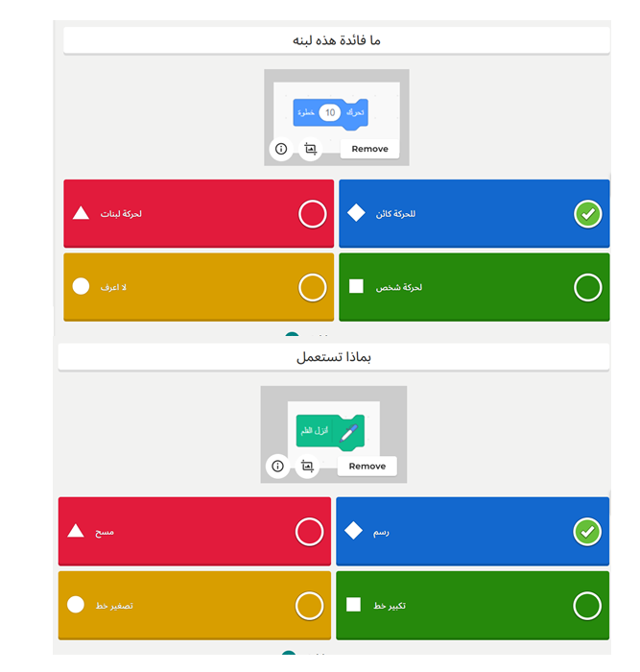This screenshot has width=640, height=672.
Task: Click the crop icon on the move-10-steps block image
Action: (310, 149)
